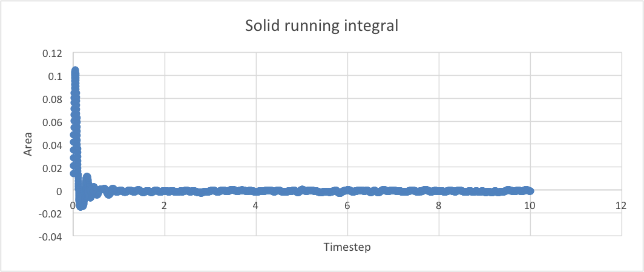Select the horizontal axis title "Timestep"

(347, 247)
